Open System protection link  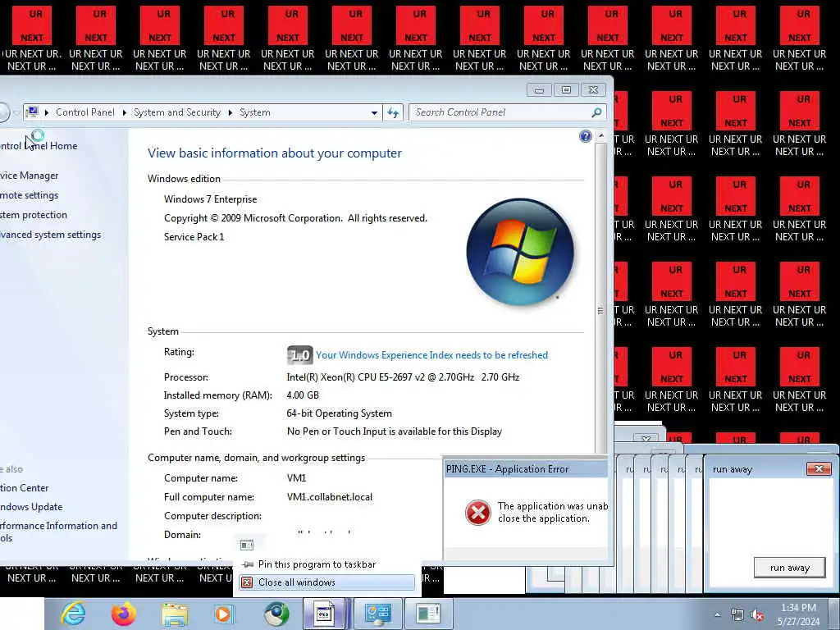pos(34,215)
